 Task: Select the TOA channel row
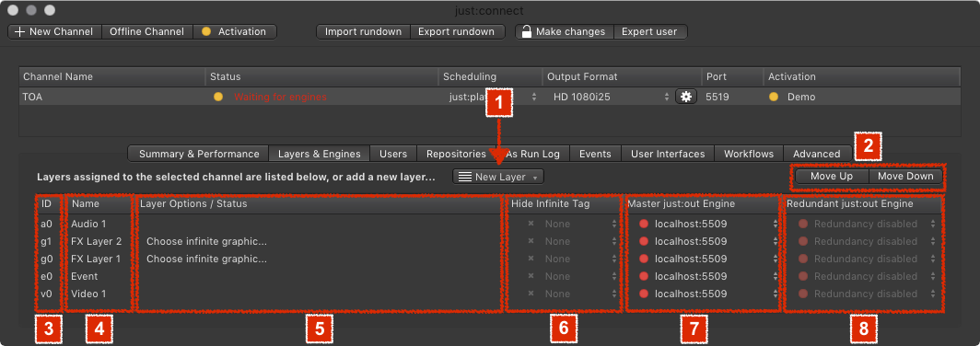click(489, 97)
